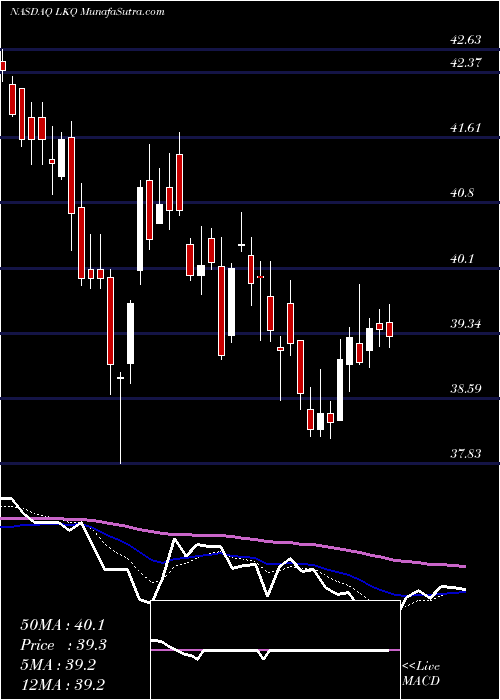Click the 40.1 price level label
The width and height of the screenshot is (500, 700).
[463, 259]
